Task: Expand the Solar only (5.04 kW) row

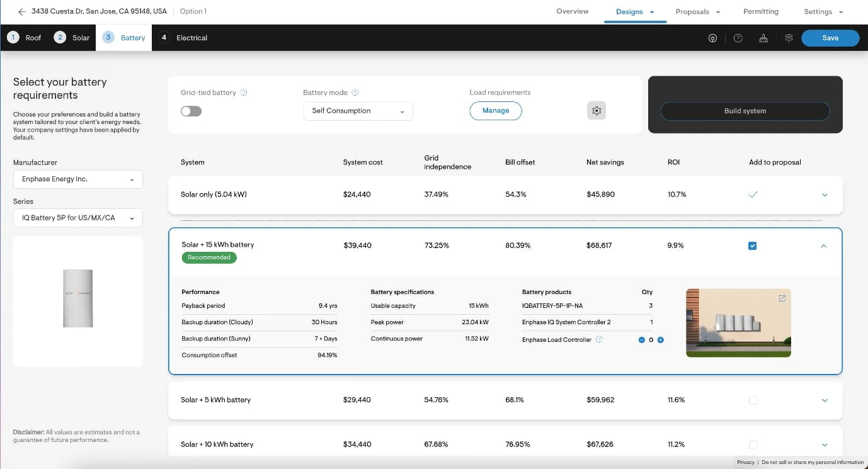Action: tap(825, 195)
